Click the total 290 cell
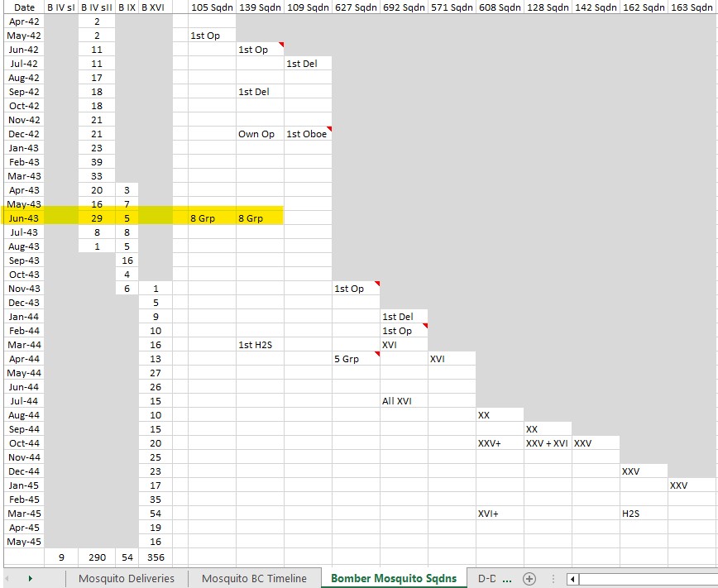This screenshot has height=588, width=718. [97, 557]
